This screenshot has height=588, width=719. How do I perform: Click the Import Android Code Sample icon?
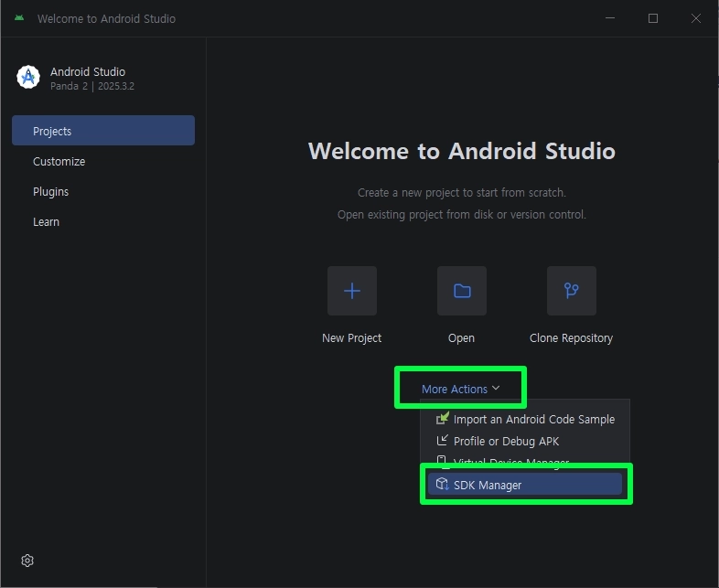442,419
